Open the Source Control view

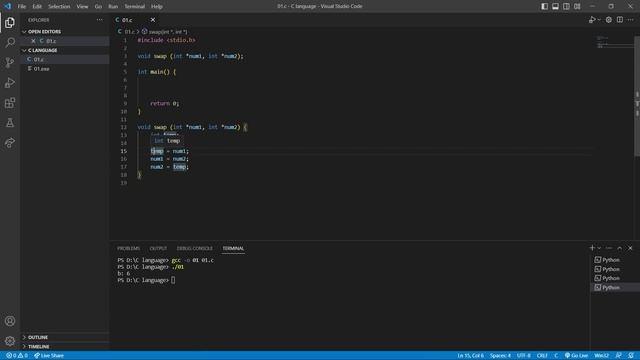[x=10, y=62]
